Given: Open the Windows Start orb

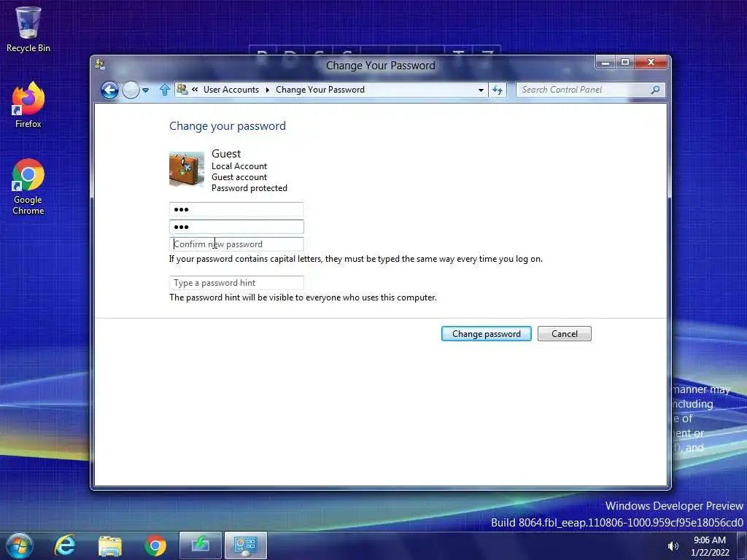Looking at the screenshot, I should click(x=20, y=545).
